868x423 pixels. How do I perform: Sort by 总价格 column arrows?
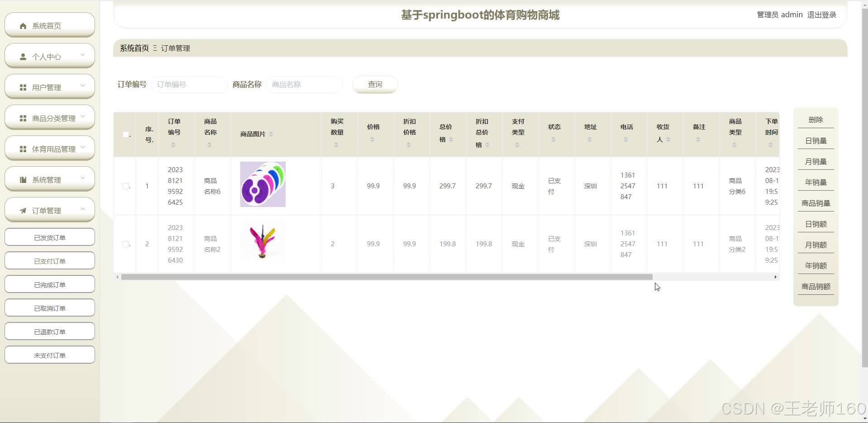[x=451, y=139]
